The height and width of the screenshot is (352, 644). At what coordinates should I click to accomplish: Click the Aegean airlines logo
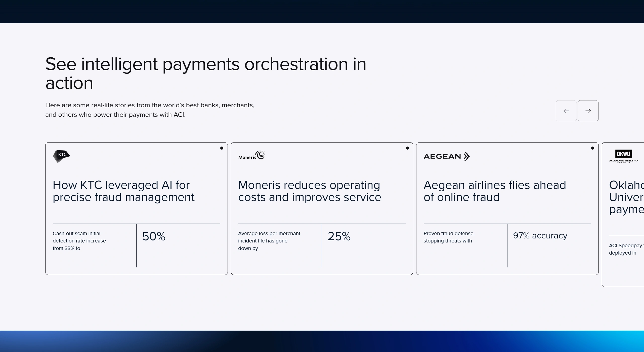pyautogui.click(x=446, y=156)
